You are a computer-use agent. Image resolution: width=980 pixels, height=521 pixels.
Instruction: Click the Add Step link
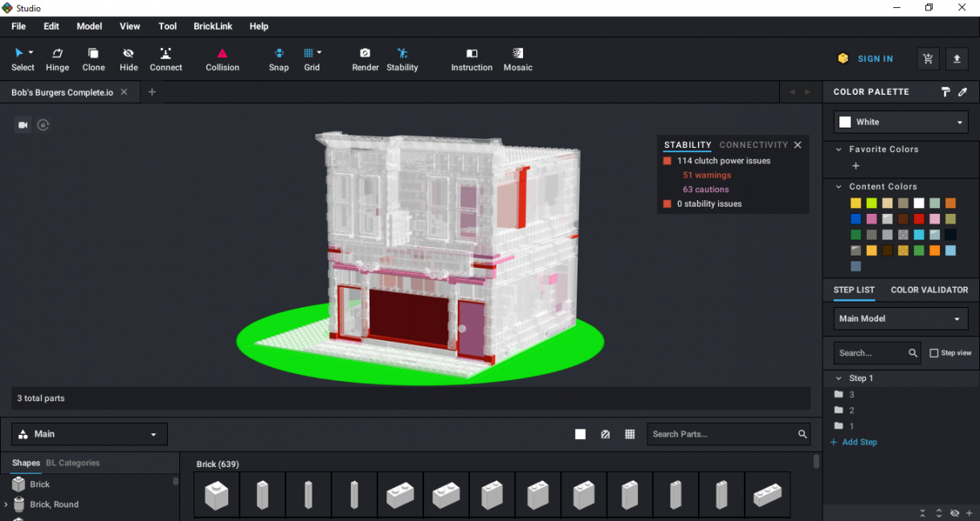click(853, 442)
